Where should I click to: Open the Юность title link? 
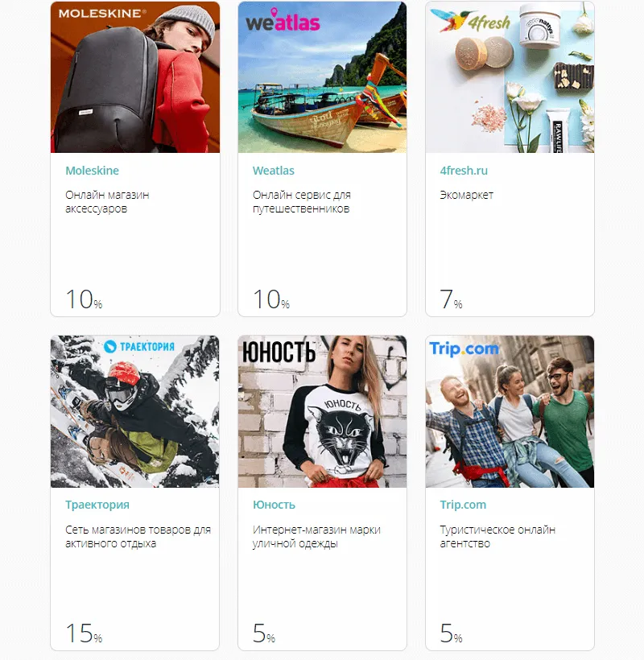pos(274,505)
